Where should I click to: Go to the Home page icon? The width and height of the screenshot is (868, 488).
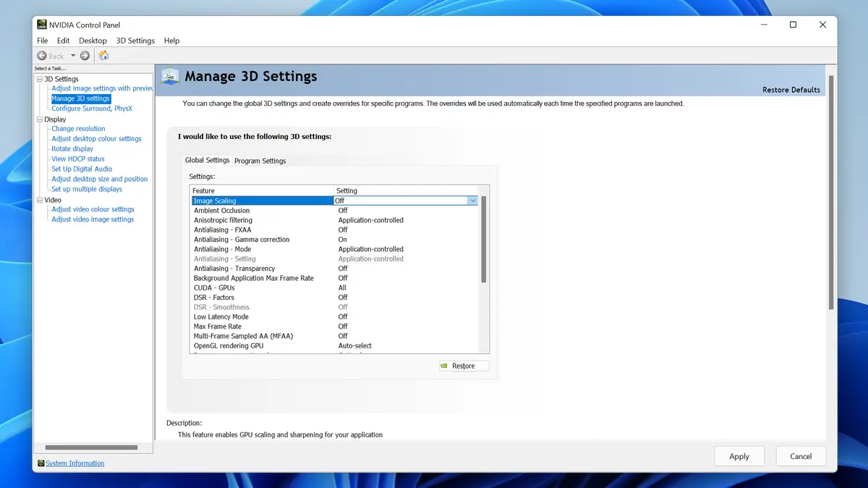[x=103, y=56]
